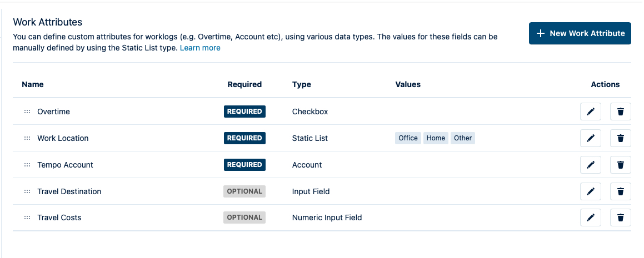Click the Office value tag

click(x=408, y=138)
